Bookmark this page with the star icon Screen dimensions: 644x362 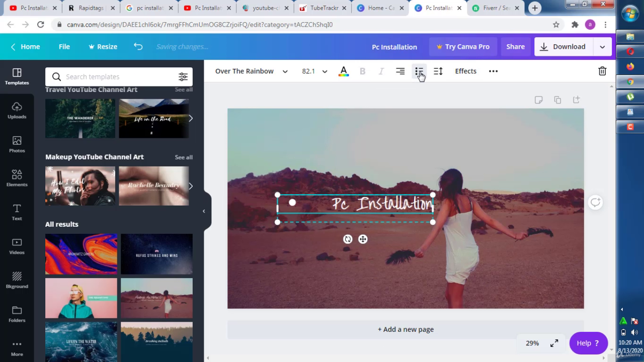point(556,25)
